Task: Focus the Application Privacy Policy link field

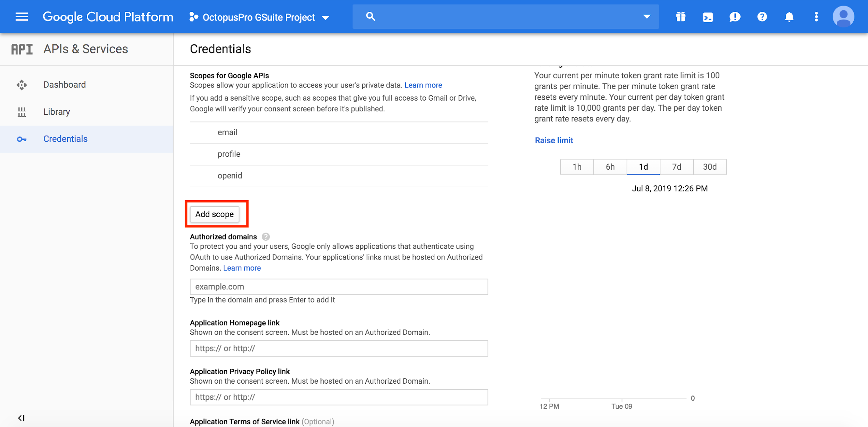Action: point(339,397)
